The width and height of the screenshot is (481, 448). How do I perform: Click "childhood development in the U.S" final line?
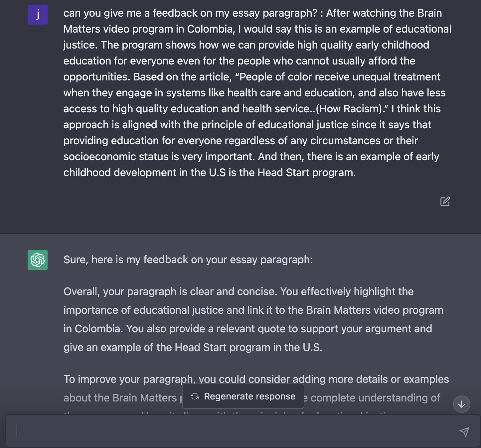(210, 173)
